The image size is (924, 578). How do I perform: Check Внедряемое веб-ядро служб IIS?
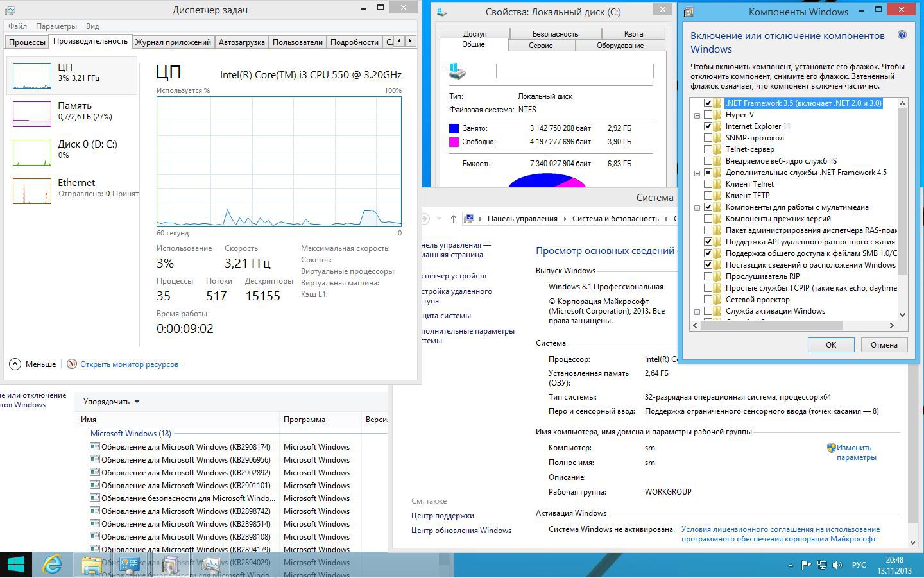tap(708, 161)
